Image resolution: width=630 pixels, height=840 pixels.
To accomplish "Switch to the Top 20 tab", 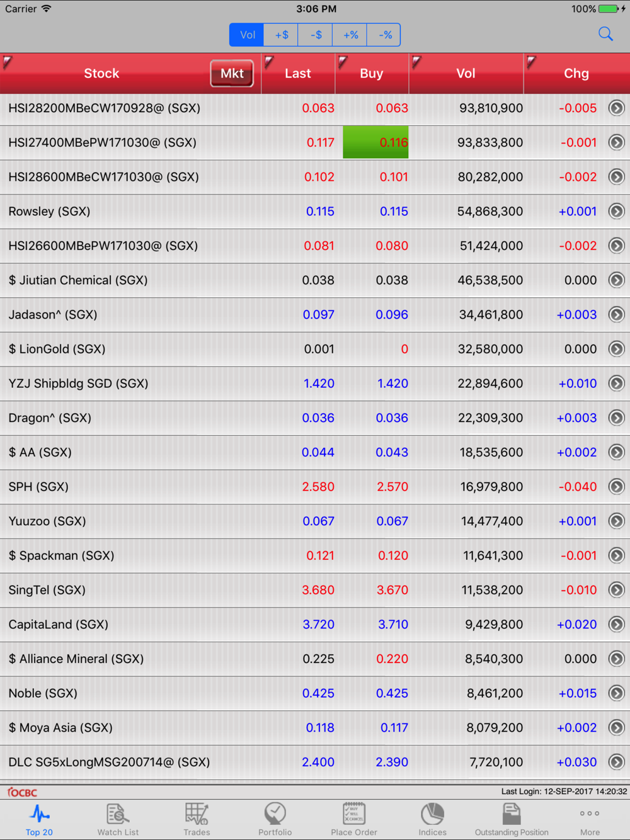I will (39, 820).
